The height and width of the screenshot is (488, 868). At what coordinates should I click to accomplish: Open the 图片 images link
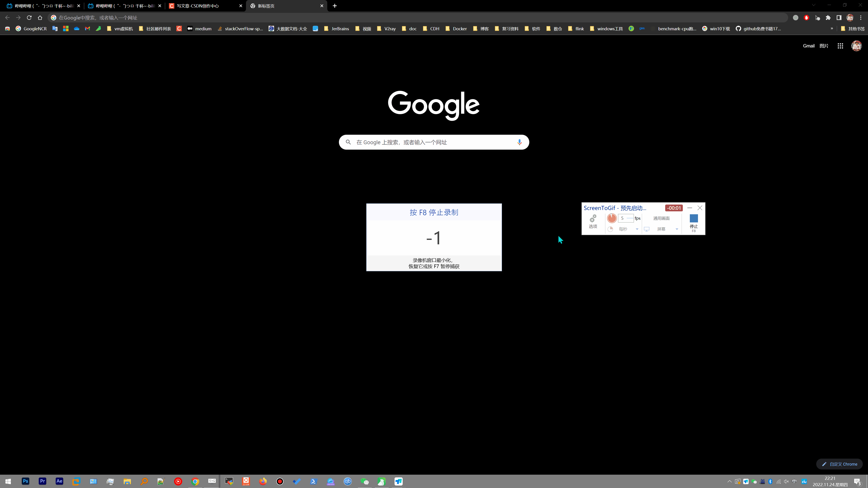(823, 46)
